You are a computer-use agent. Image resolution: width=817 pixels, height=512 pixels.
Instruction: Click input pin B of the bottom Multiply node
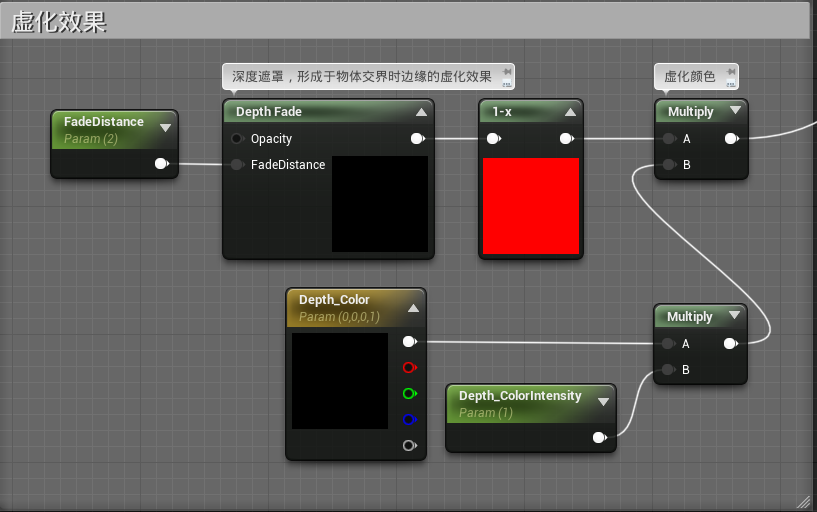point(669,369)
